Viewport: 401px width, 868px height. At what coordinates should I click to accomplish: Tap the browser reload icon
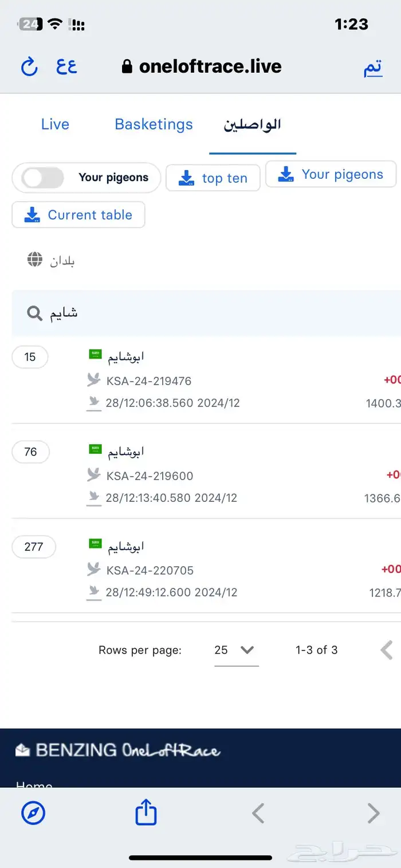(x=29, y=67)
